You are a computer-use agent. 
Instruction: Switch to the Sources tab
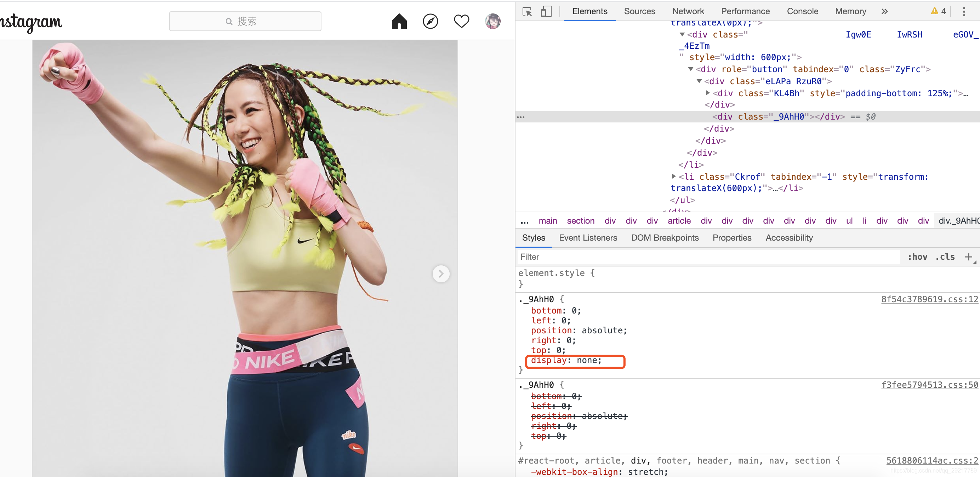pos(639,11)
